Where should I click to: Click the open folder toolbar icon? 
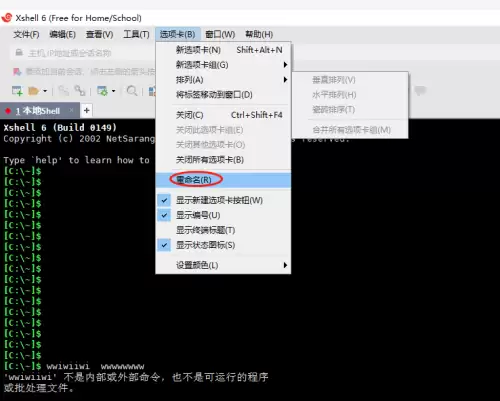pyautogui.click(x=34, y=91)
